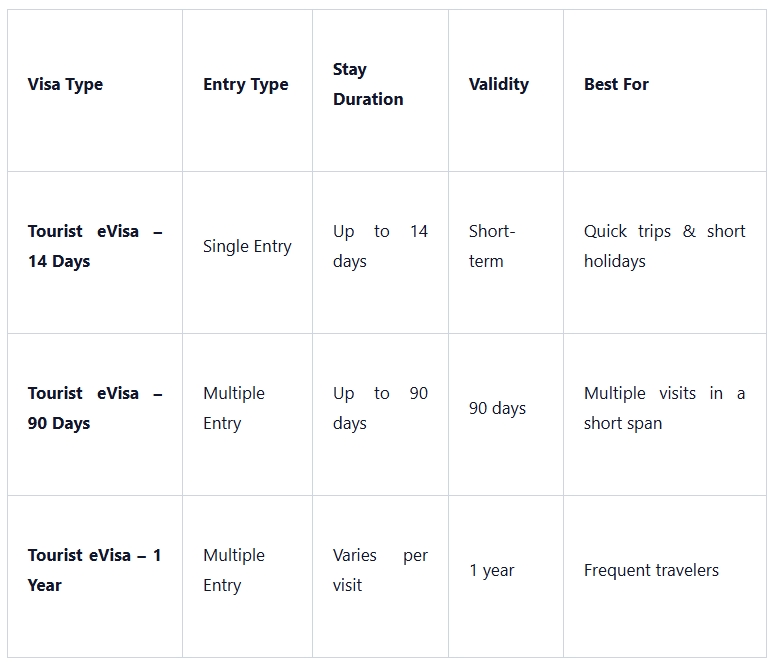Viewport: 773px width, 663px height.
Task: Click the Visa Type column header
Action: (x=65, y=85)
